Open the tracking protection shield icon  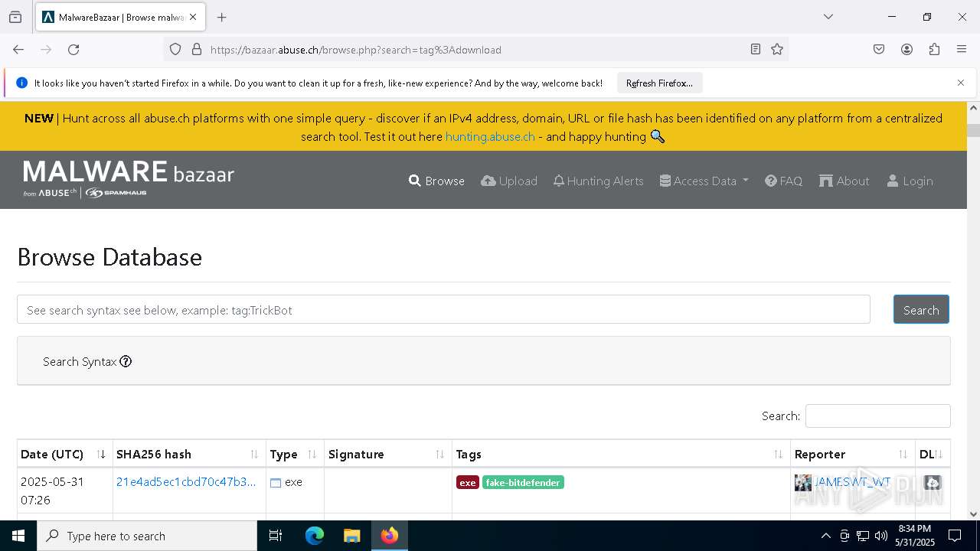[175, 50]
